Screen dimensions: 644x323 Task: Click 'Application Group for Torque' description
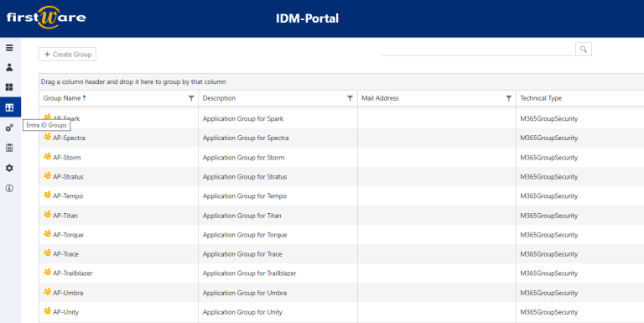(245, 235)
